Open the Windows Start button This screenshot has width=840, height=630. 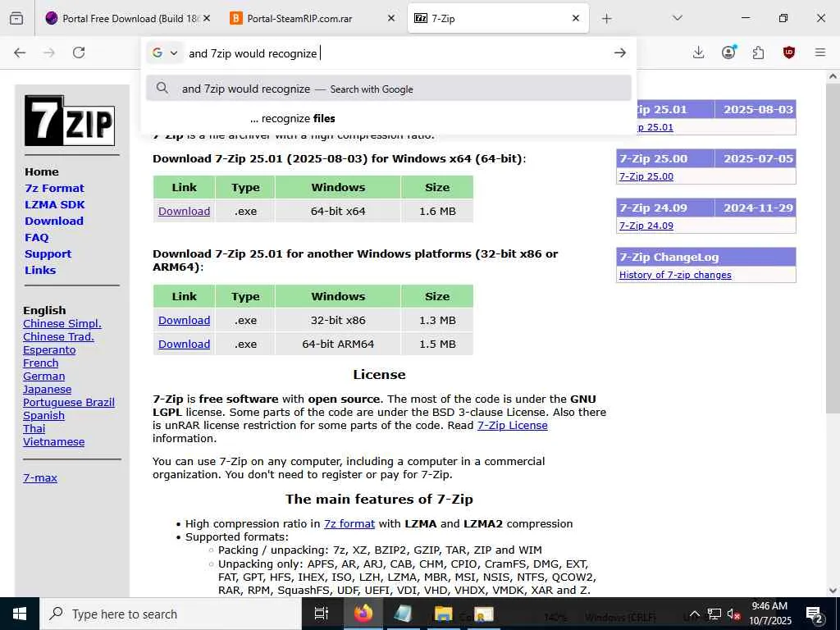[x=20, y=614]
